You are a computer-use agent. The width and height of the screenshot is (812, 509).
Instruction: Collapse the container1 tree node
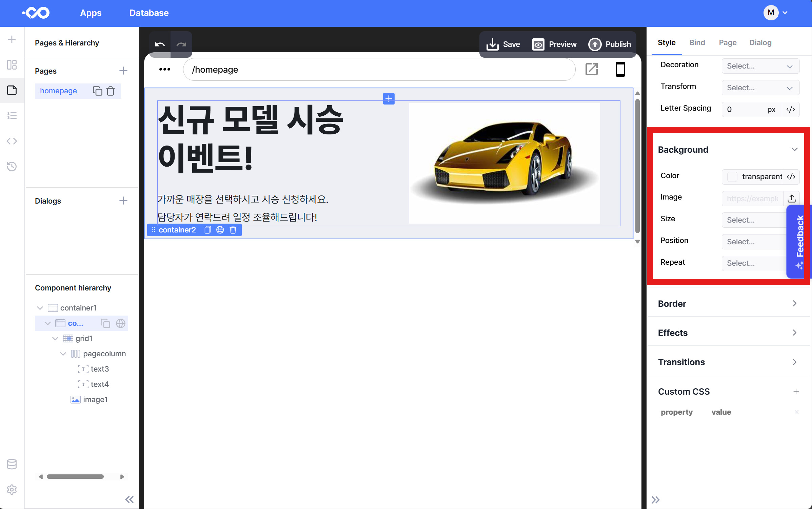40,308
